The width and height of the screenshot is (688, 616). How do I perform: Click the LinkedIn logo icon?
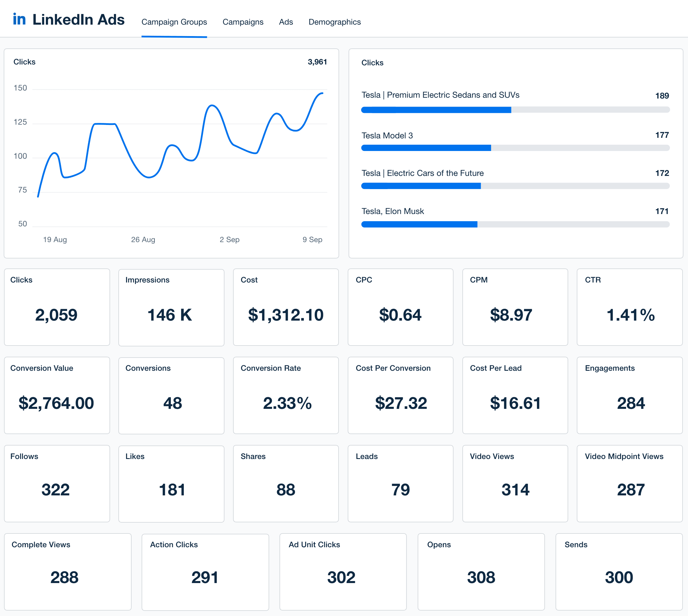pyautogui.click(x=20, y=19)
